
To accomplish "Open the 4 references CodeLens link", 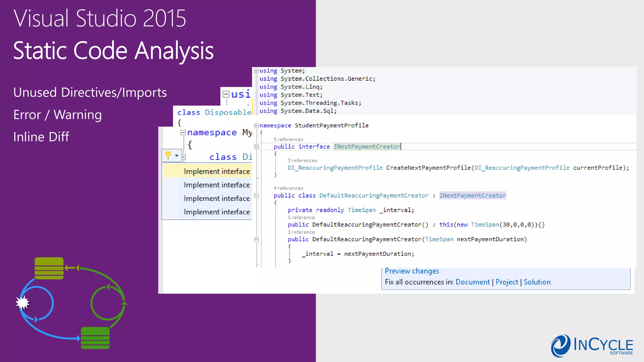I will click(x=288, y=188).
